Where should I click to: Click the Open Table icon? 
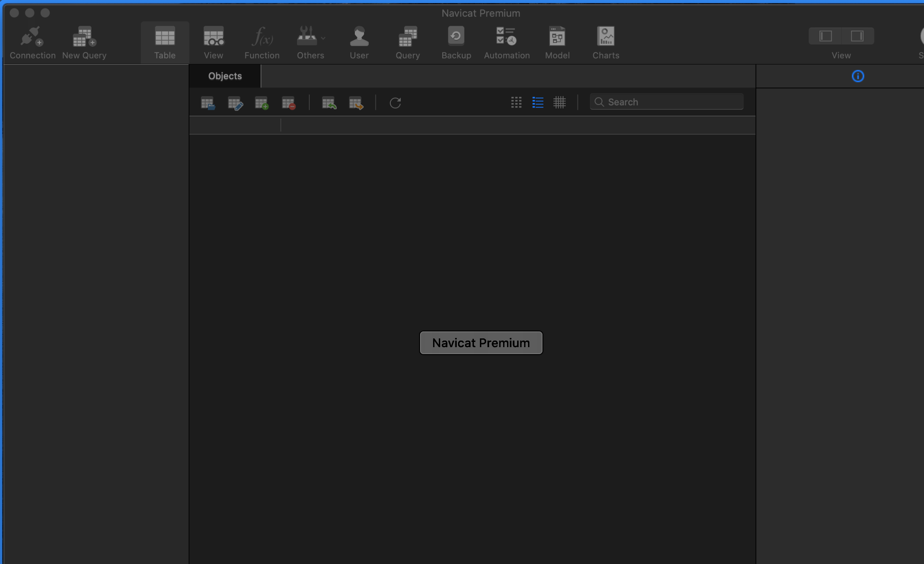(208, 103)
